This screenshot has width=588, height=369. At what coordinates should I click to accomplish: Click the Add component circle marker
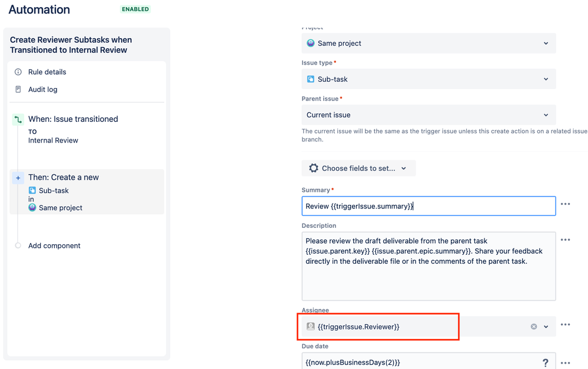(x=18, y=245)
